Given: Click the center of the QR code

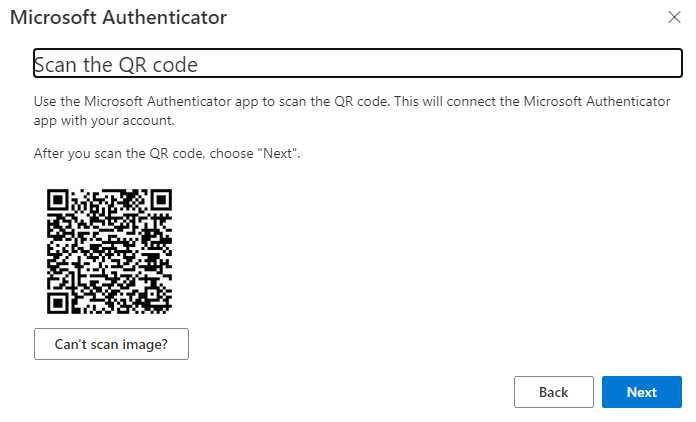Looking at the screenshot, I should click(x=110, y=250).
